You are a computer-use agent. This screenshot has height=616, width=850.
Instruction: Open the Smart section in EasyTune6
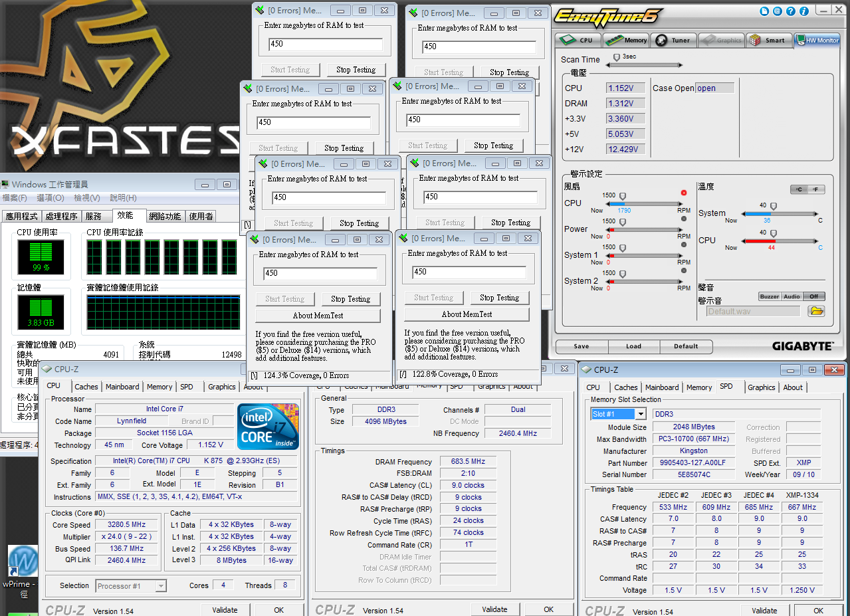[x=769, y=40]
